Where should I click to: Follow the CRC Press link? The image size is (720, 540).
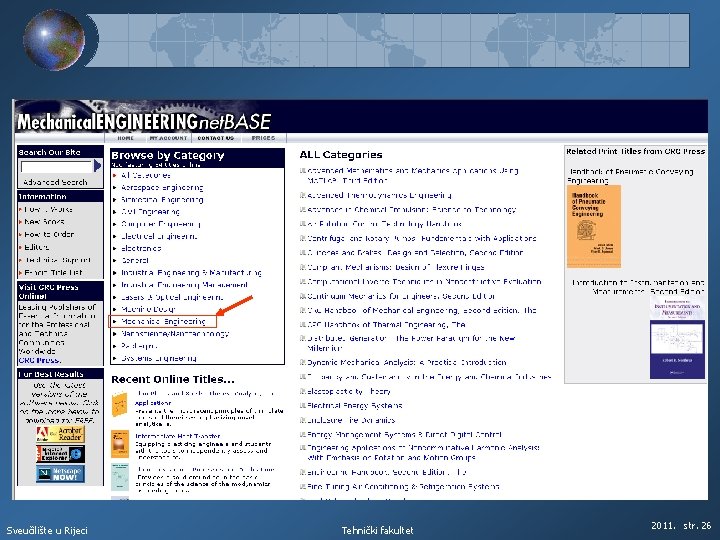click(x=39, y=360)
